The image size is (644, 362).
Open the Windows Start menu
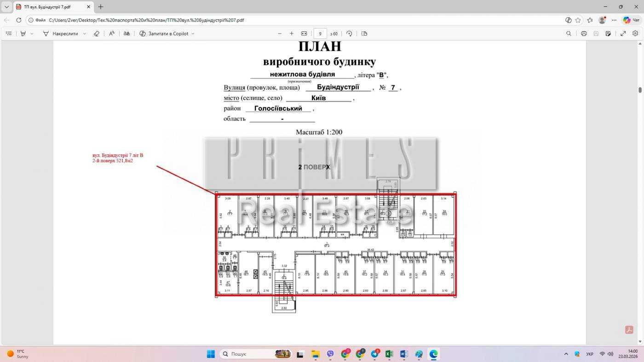pos(211,354)
